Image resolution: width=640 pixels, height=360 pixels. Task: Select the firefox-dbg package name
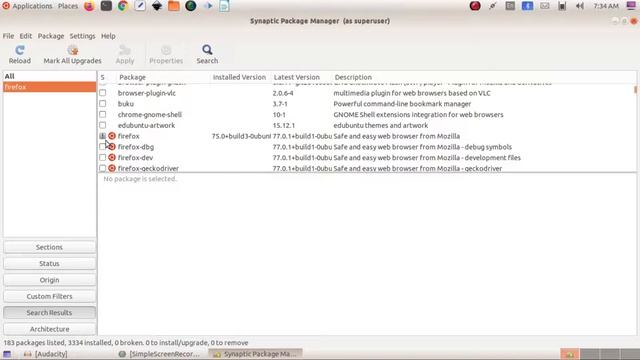(x=136, y=147)
